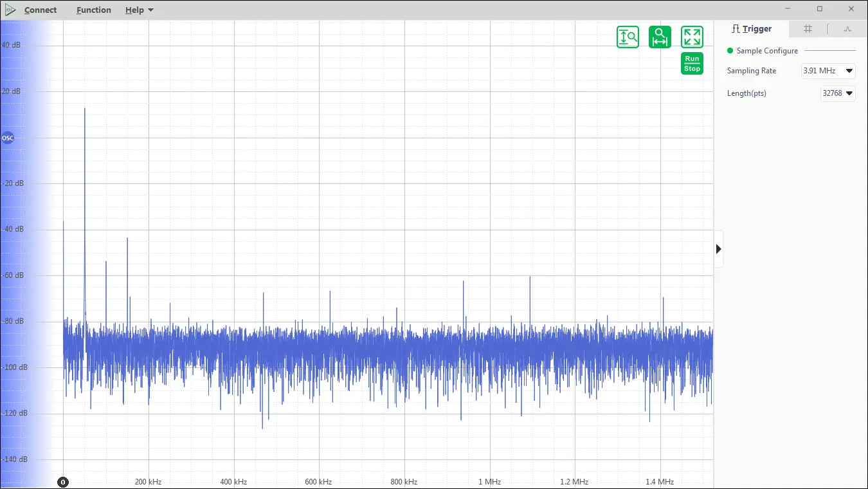This screenshot has height=489, width=868.
Task: Open the waveform pulse icon tab
Action: 847,28
